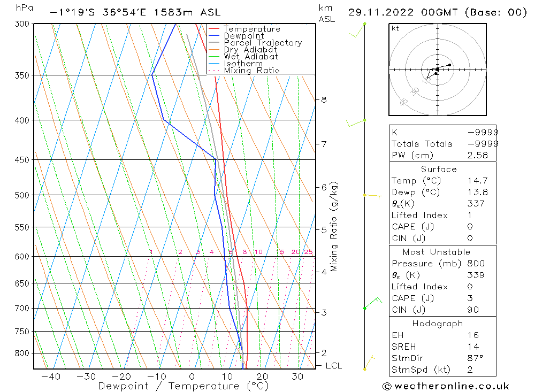Click the Most Unstable section heading
The height and width of the screenshot is (392, 535).
437,252
